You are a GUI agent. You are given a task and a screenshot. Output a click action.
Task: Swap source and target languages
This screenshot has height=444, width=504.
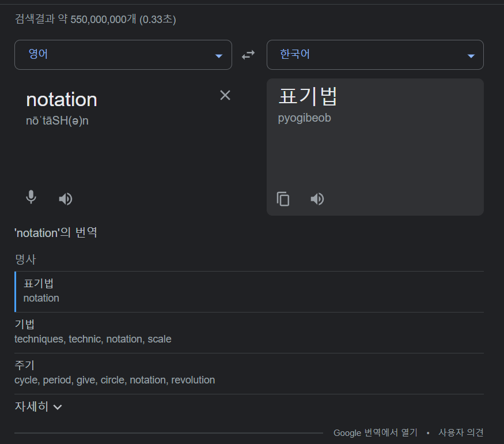click(248, 55)
